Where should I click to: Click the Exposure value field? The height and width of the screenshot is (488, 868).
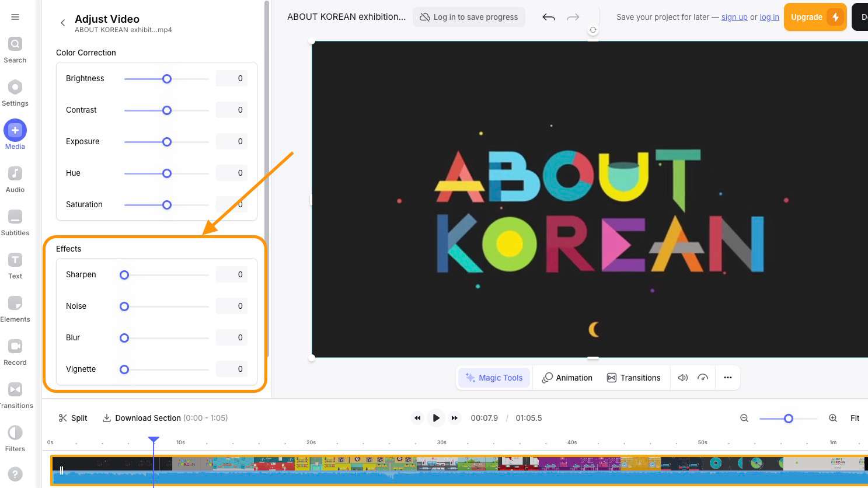tap(232, 141)
